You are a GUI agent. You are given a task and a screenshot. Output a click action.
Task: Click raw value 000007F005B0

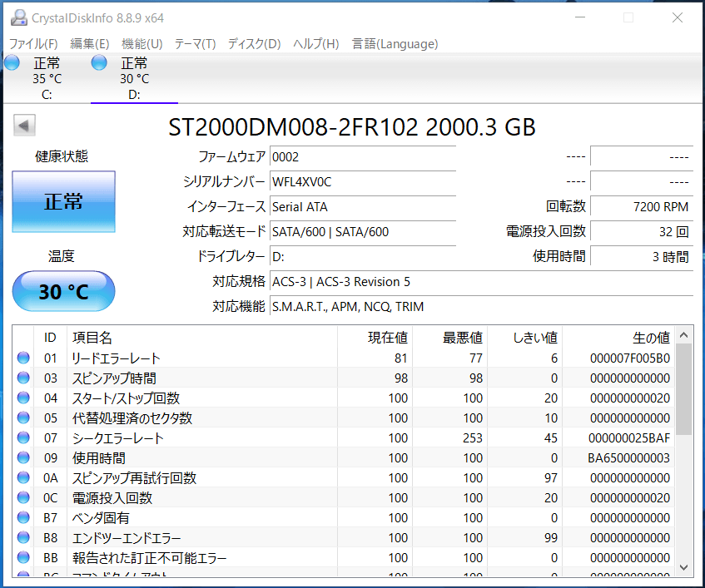point(630,358)
